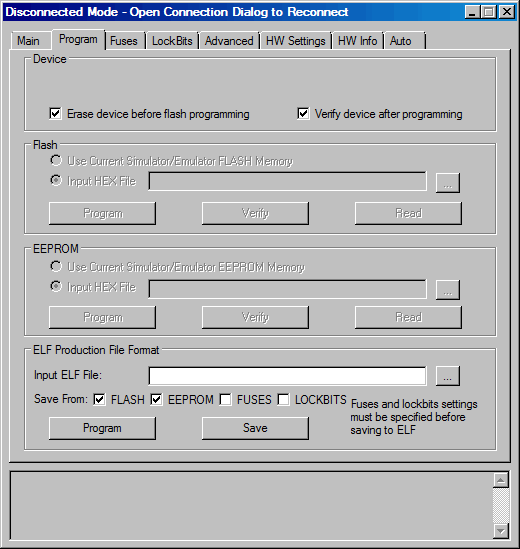Viewport: 520px width, 549px height.
Task: Uncheck the EEPROM save-from checkbox
Action: (x=156, y=399)
